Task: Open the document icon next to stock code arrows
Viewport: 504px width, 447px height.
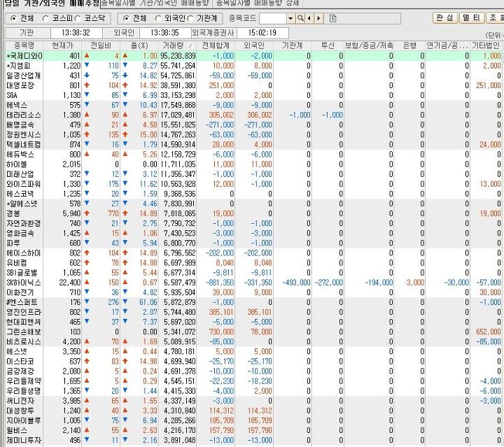Action: (332, 18)
